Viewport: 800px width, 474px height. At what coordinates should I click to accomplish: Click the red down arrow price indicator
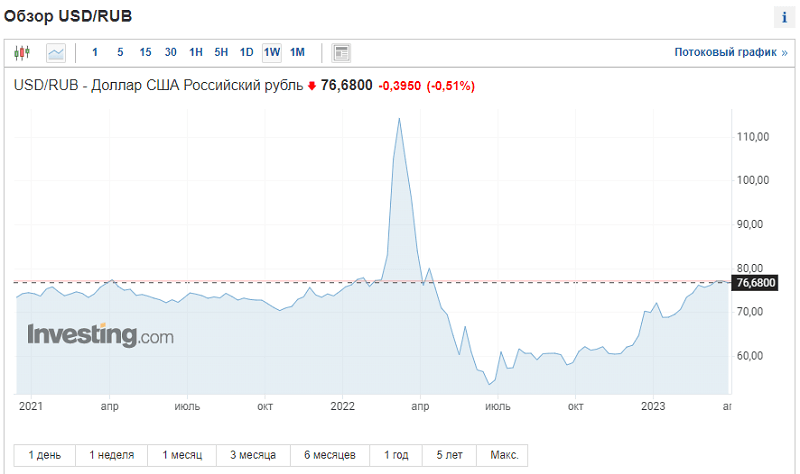(x=312, y=86)
